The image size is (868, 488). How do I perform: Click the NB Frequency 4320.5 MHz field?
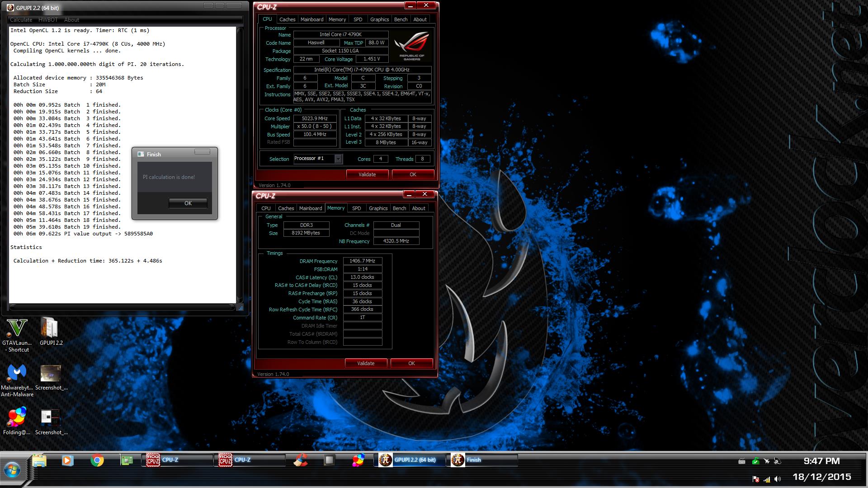(x=396, y=241)
